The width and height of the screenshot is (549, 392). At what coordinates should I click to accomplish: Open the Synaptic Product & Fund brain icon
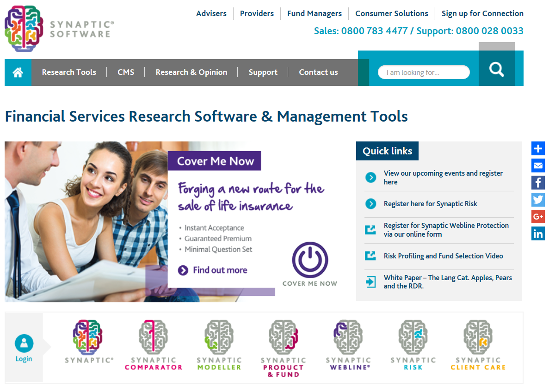[283, 337]
